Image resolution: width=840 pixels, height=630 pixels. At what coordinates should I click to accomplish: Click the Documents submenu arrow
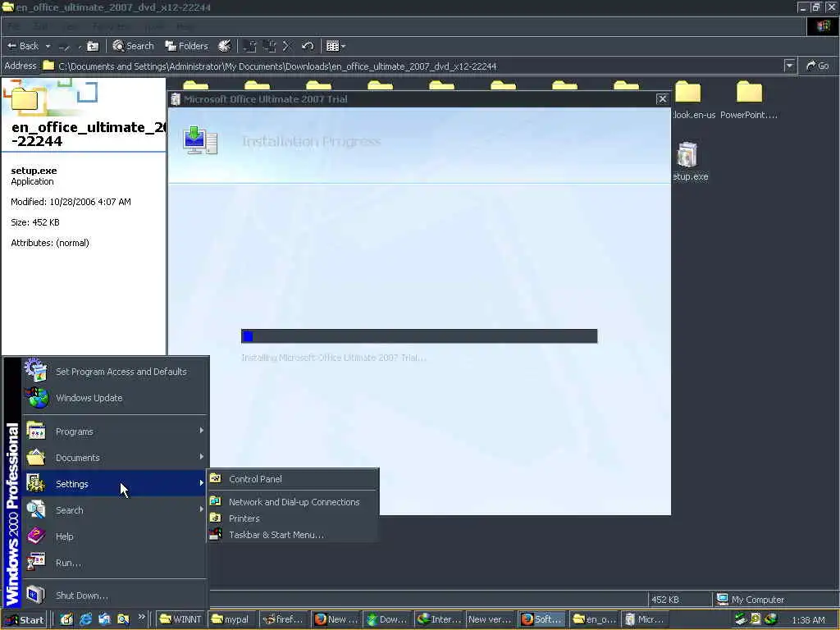pyautogui.click(x=202, y=456)
